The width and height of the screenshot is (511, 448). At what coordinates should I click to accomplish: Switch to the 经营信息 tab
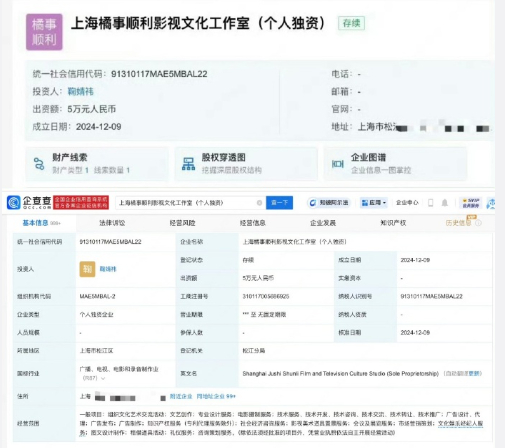(253, 223)
